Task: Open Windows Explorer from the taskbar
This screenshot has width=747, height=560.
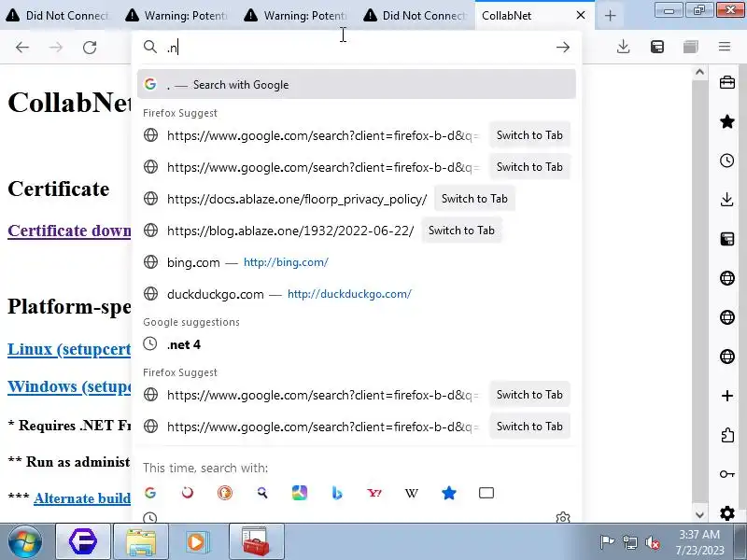Action: coord(141,541)
